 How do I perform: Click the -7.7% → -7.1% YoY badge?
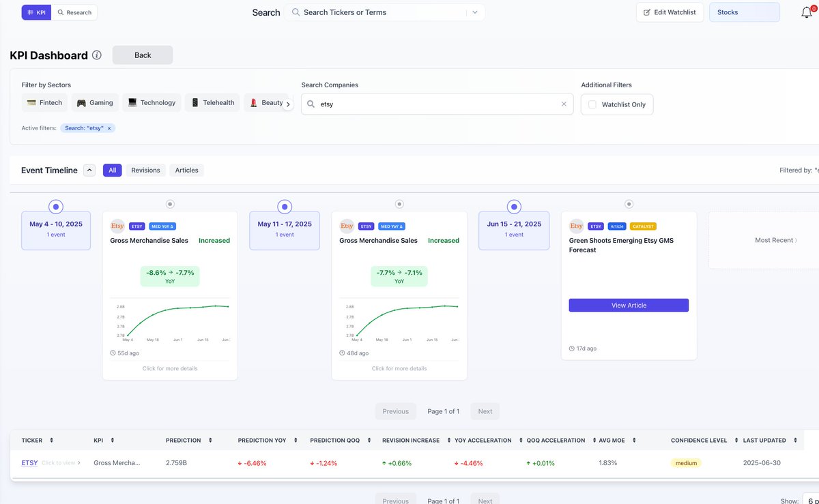[399, 276]
